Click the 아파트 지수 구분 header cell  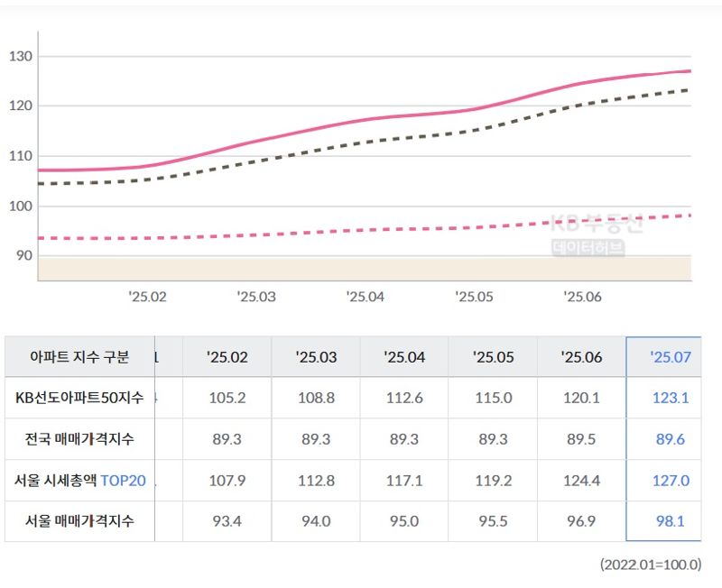[x=80, y=357]
